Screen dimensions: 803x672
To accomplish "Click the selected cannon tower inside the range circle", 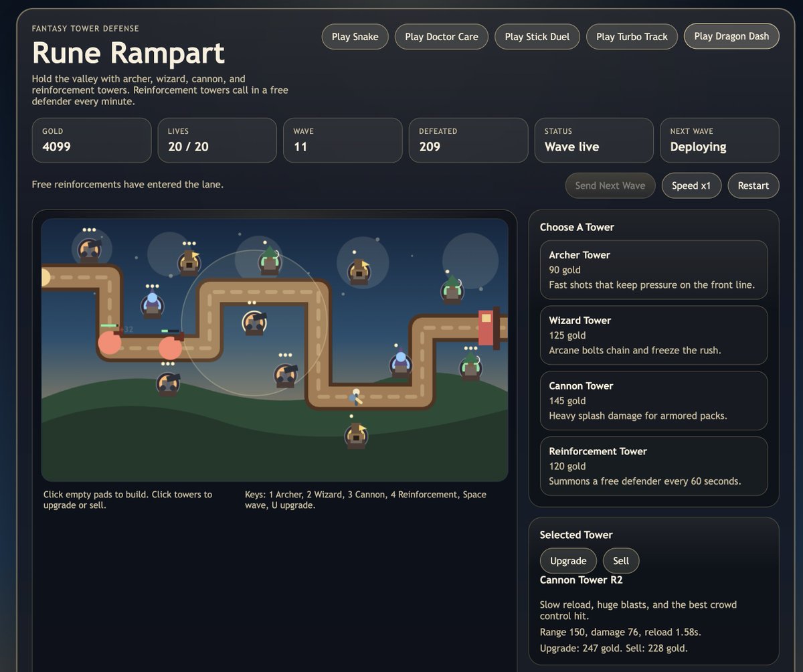I will click(x=254, y=323).
